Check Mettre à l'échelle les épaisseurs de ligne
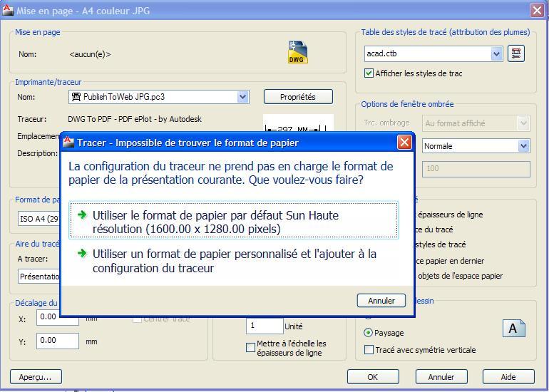Image resolution: width=549 pixels, height=392 pixels. [x=250, y=348]
